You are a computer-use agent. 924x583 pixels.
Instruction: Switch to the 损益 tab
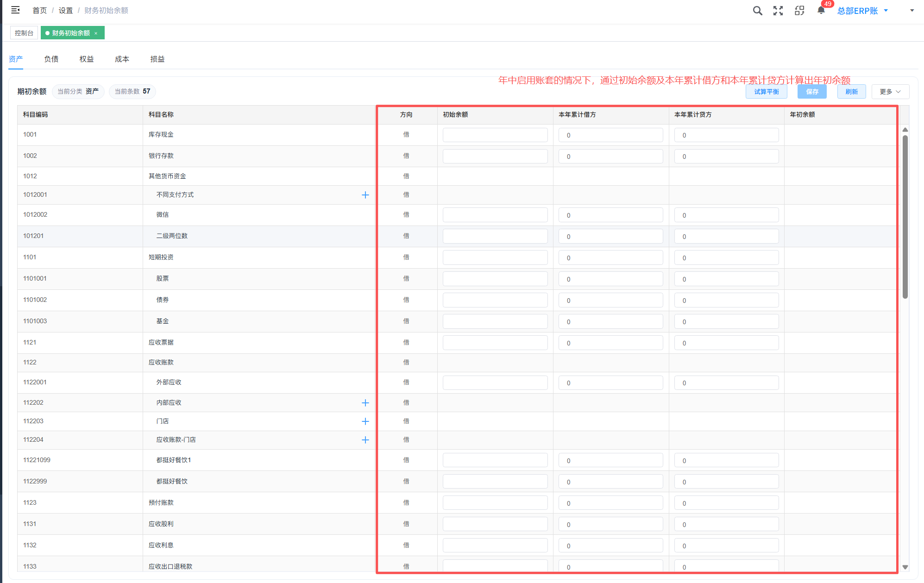pos(157,59)
